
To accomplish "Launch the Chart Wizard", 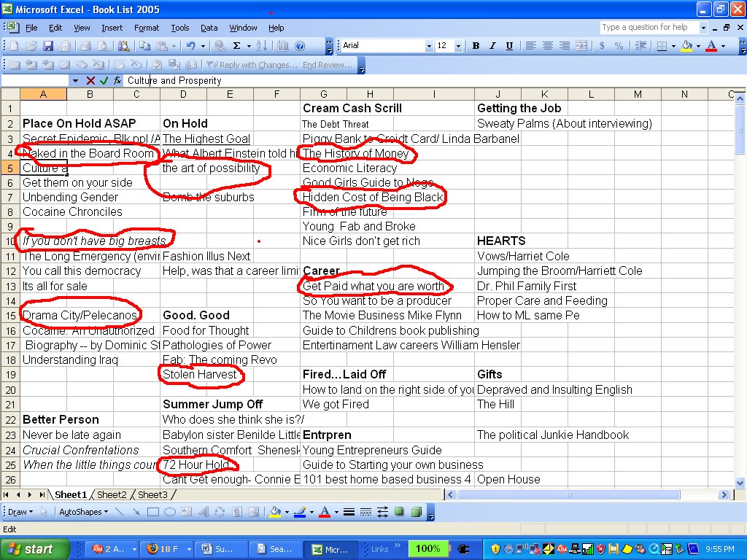I will click(x=283, y=46).
